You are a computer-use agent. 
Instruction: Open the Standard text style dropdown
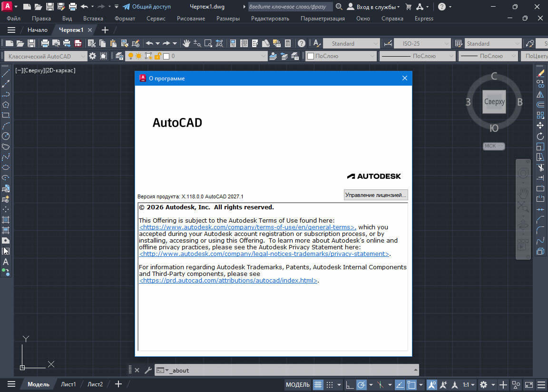point(351,44)
